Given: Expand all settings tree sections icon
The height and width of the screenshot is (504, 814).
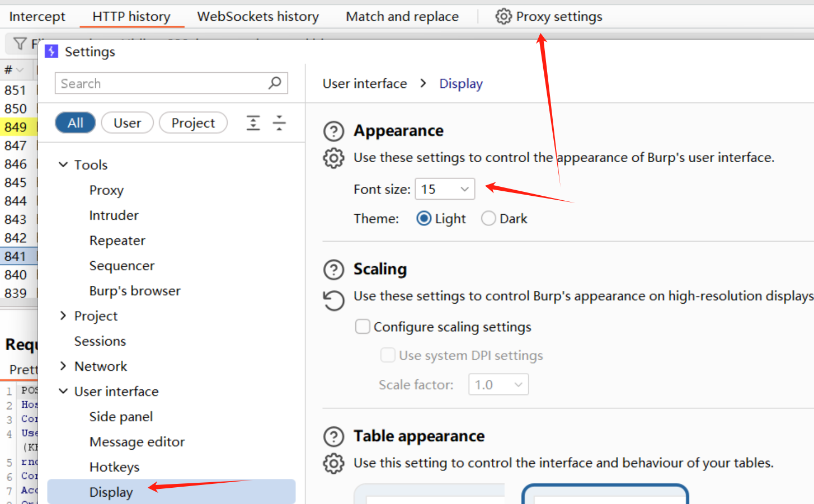Looking at the screenshot, I should coord(253,123).
